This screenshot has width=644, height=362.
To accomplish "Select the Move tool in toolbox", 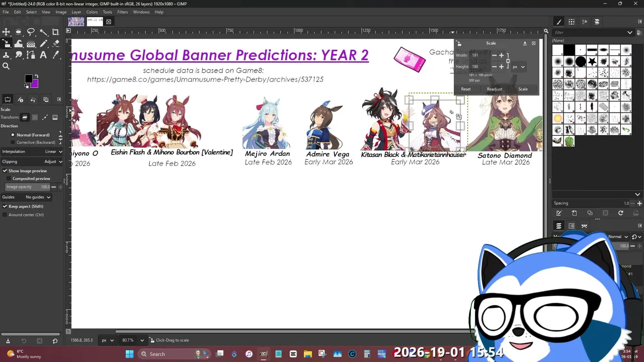I will click(6, 32).
